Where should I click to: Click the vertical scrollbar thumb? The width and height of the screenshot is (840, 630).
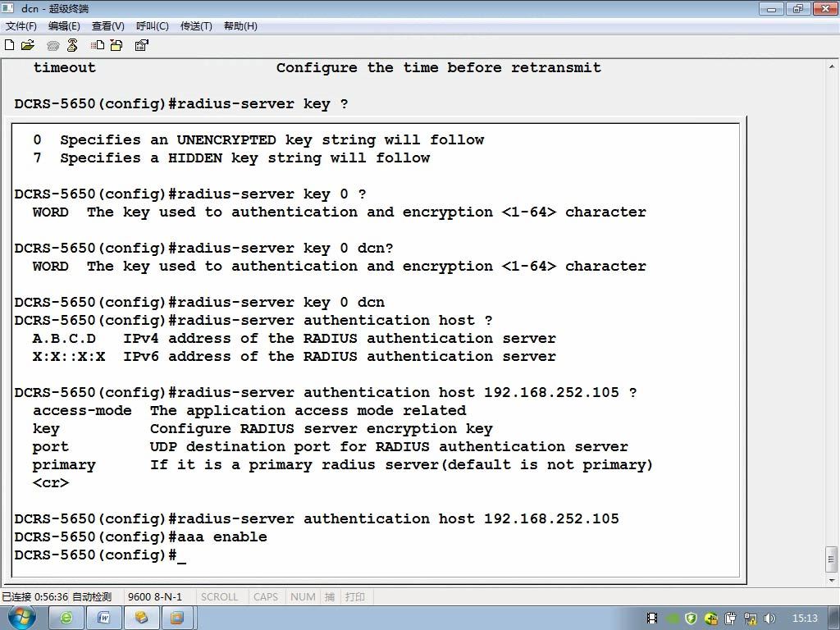832,559
